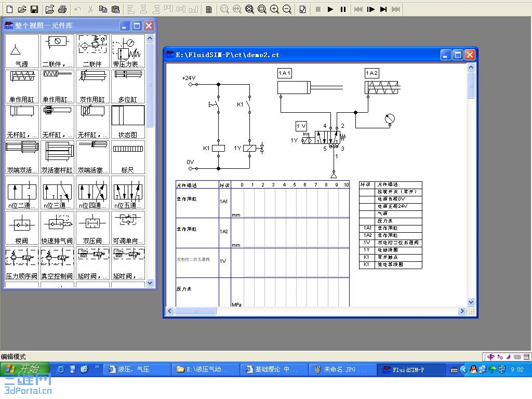Pause the simulation
The width and height of the screenshot is (532, 399).
click(343, 9)
